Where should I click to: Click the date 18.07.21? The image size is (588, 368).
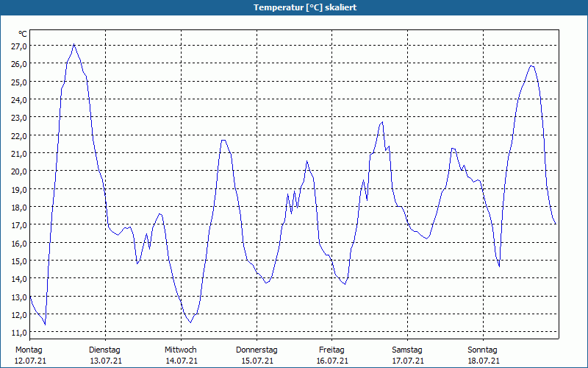pos(484,361)
